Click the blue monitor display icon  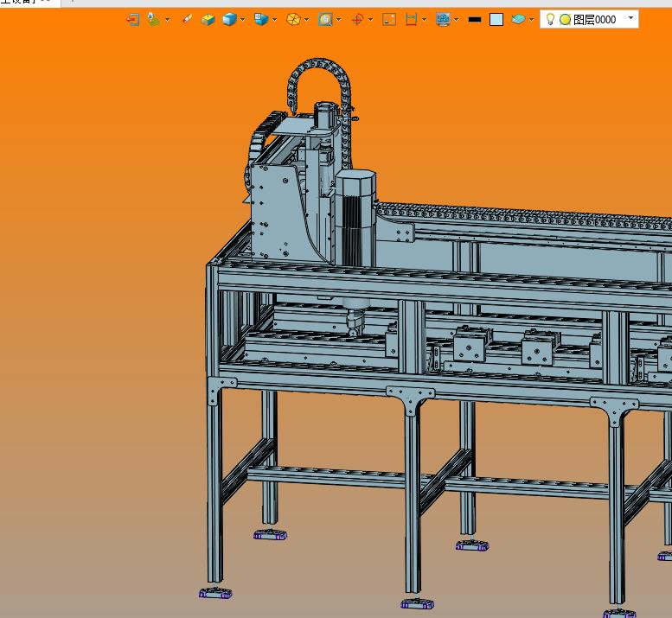[x=443, y=20]
